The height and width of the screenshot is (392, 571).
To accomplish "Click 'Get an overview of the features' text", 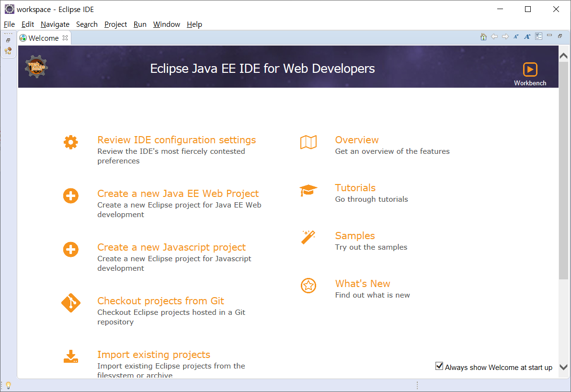I will [x=392, y=151].
